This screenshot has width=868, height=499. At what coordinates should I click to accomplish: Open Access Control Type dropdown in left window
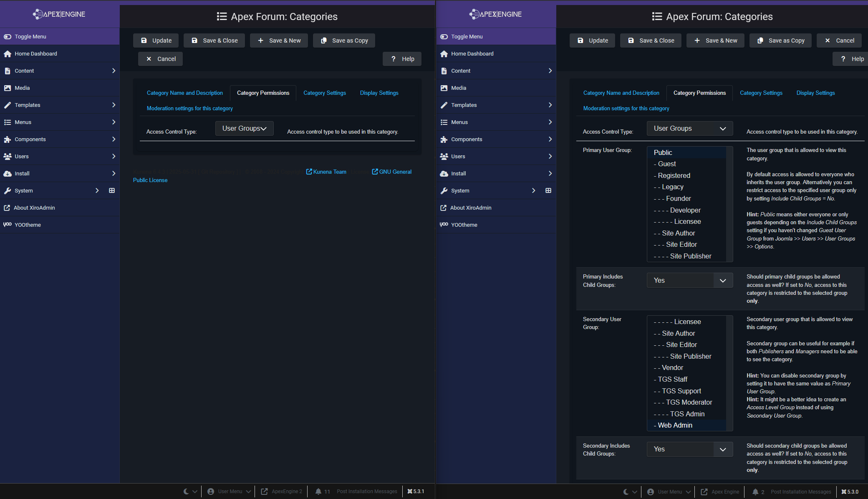[x=245, y=129]
